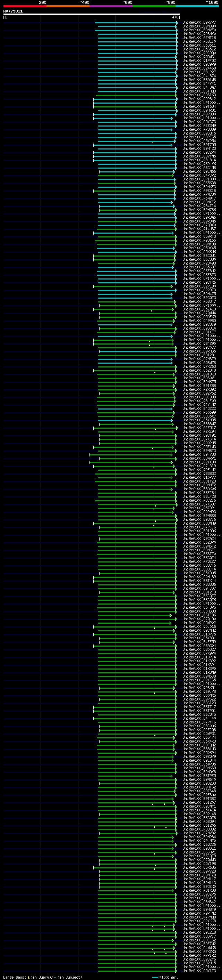Open hit UniRef100_B9MVF0
The width and height of the screenshot is (222, 980).
point(199,30)
